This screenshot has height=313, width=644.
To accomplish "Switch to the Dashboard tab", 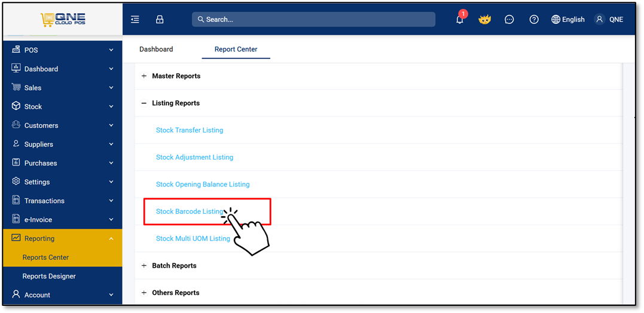I will [x=156, y=49].
